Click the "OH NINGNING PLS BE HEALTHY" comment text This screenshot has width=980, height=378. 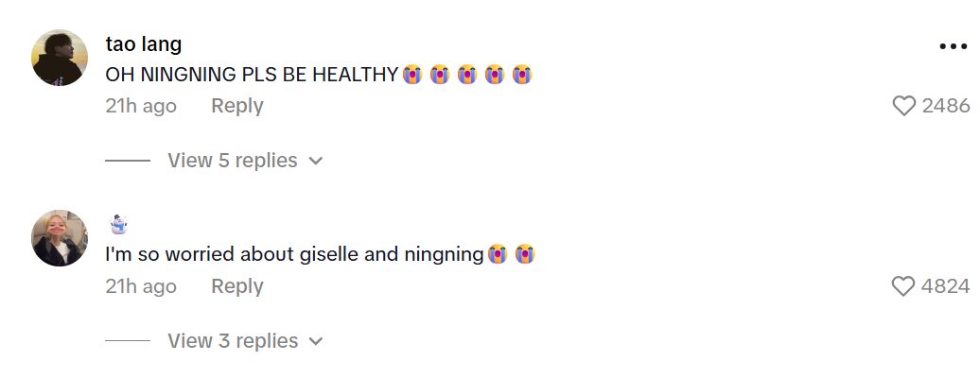252,75
